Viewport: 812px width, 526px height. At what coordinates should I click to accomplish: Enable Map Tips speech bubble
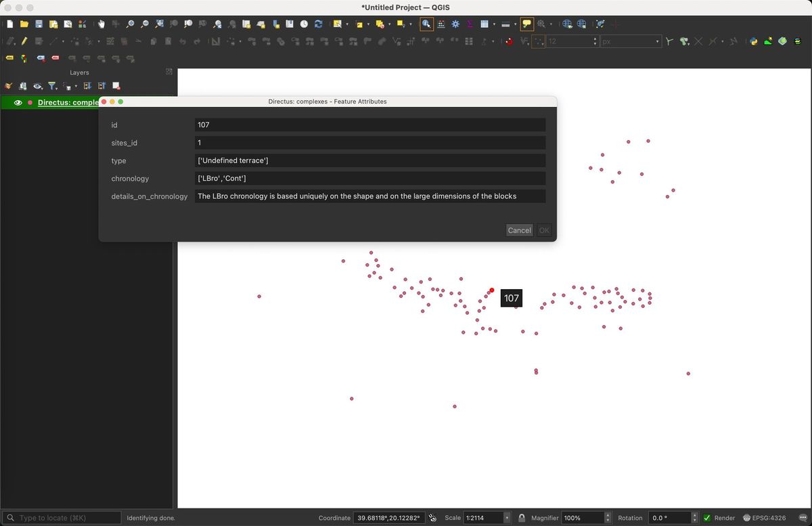526,24
